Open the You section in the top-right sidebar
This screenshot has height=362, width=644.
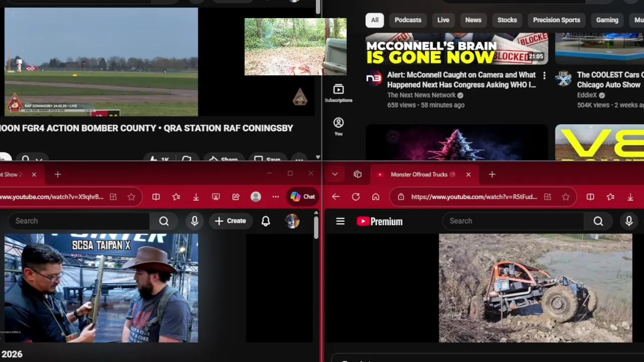pyautogui.click(x=338, y=127)
